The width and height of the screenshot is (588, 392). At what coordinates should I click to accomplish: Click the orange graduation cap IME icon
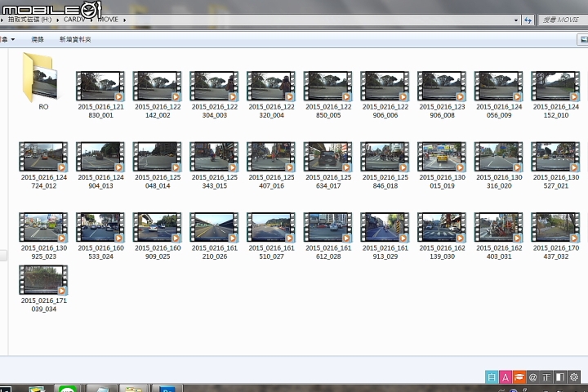click(519, 377)
